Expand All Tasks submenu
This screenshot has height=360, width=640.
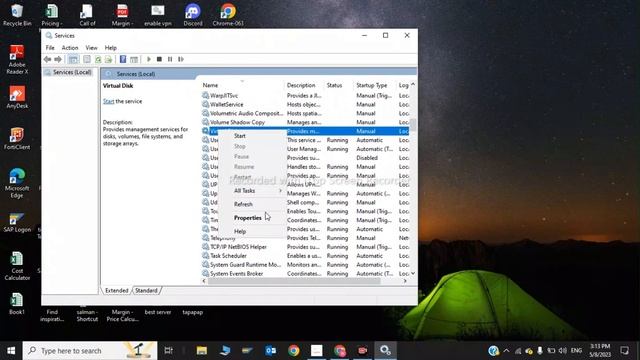click(x=252, y=191)
